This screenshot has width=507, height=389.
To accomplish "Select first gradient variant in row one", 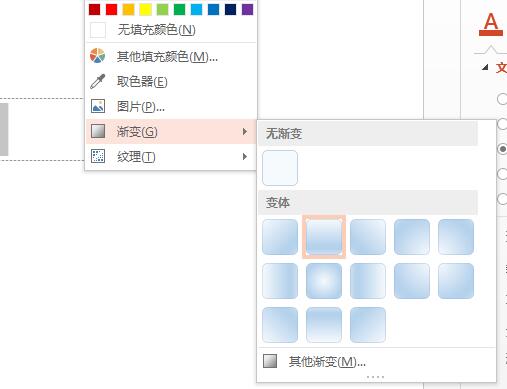I will 280,237.
